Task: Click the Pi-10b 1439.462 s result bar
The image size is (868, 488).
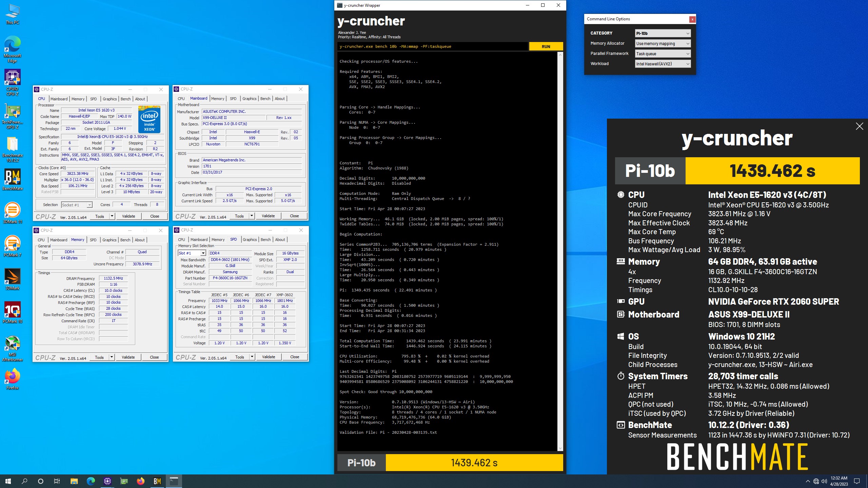Action: [x=450, y=463]
